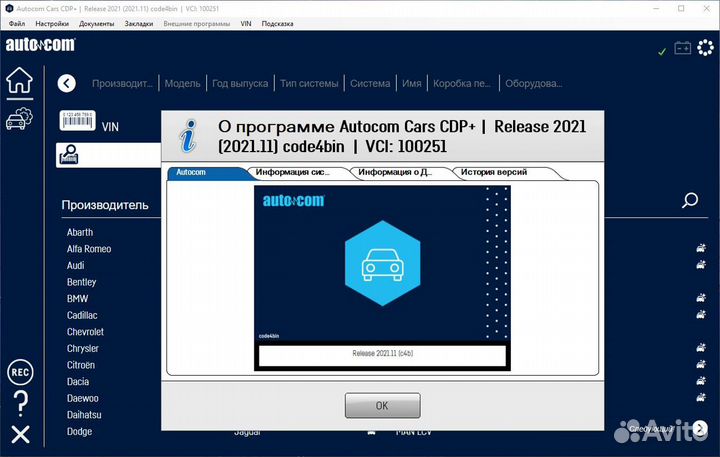Select Dodge from manufacturer list

(x=79, y=431)
